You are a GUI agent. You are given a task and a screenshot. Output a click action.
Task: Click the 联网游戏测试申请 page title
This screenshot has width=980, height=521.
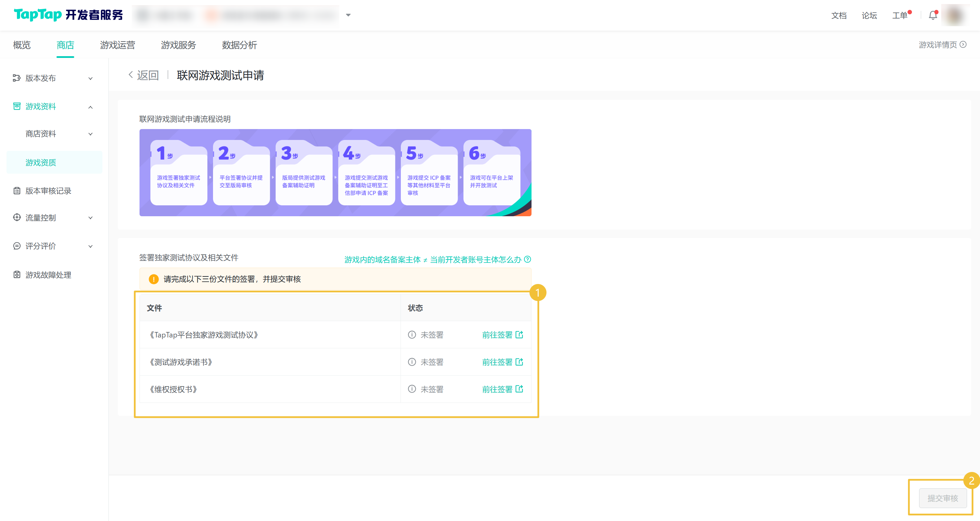point(220,75)
